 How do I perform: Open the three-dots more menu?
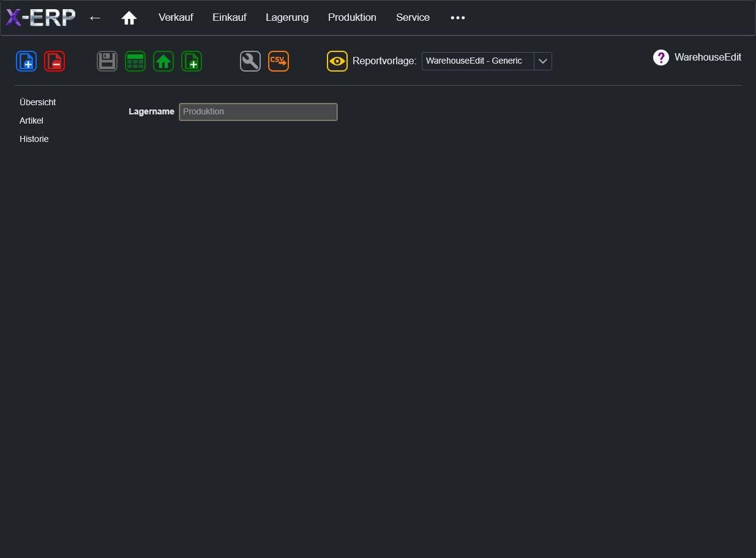[x=458, y=18]
